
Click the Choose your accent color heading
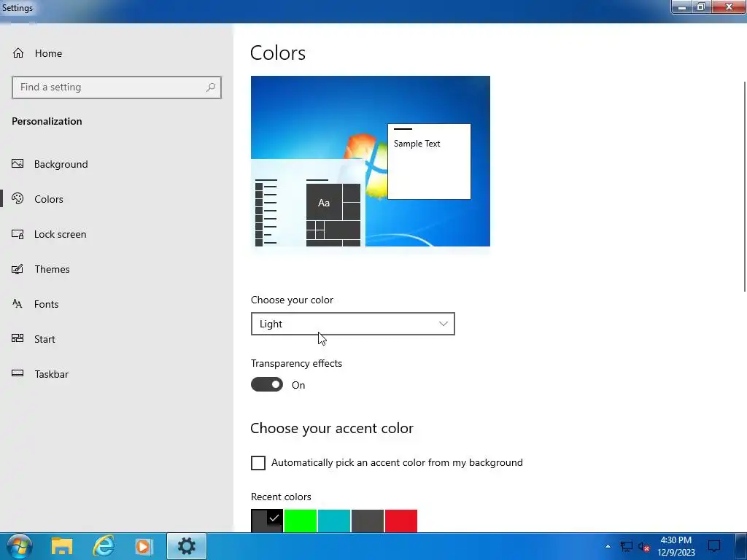click(332, 428)
